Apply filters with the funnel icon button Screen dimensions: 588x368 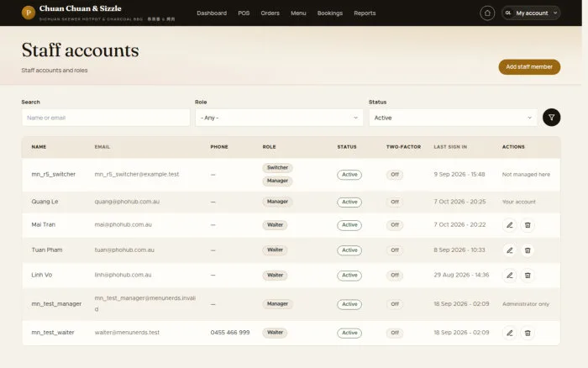tap(551, 118)
